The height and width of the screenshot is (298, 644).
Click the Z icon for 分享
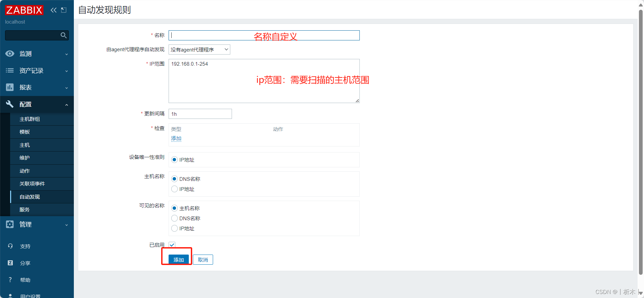[x=10, y=263]
